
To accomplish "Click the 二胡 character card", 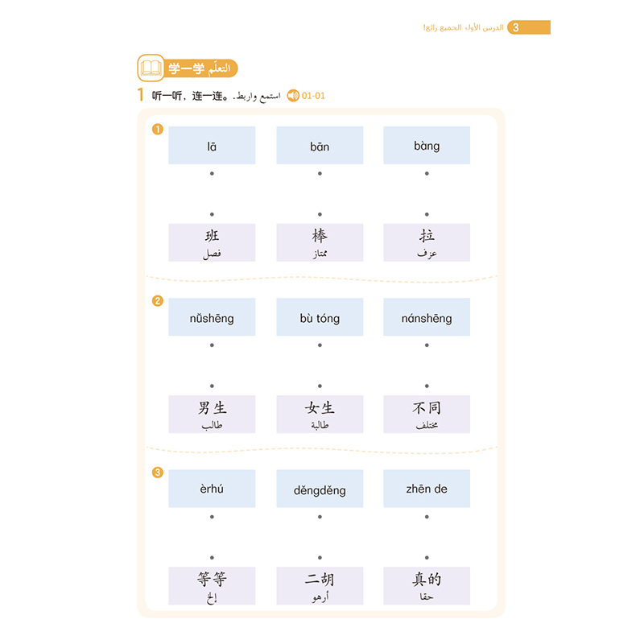I will [320, 586].
